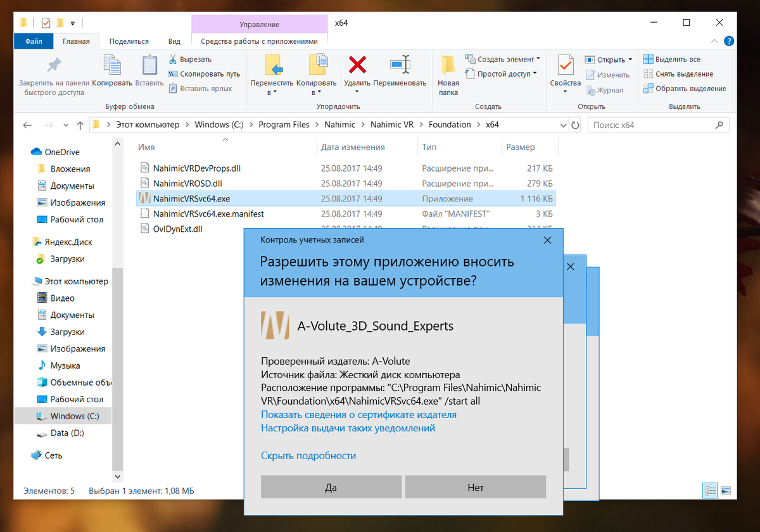The height and width of the screenshot is (532, 760).
Task: Open the Файл tab
Action: pos(34,41)
